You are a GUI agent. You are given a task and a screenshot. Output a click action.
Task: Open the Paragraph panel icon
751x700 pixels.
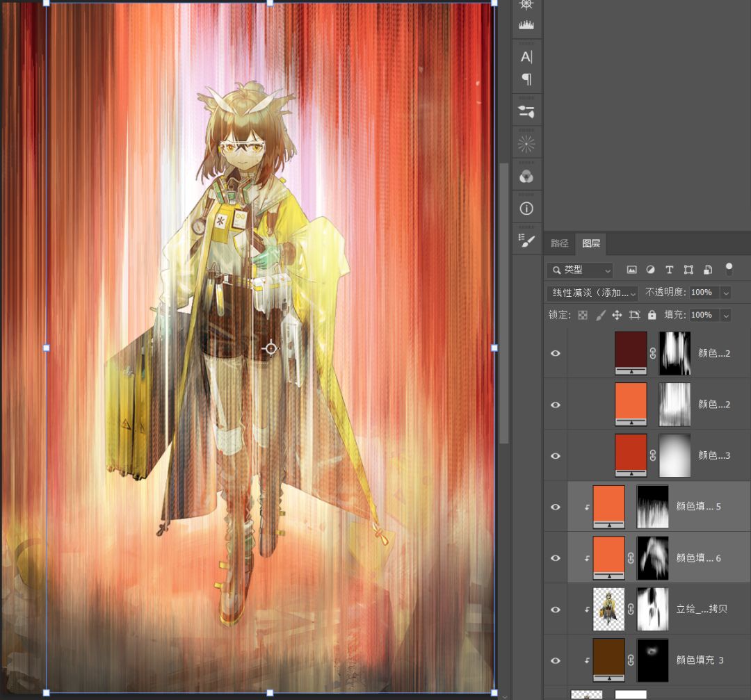click(x=526, y=79)
